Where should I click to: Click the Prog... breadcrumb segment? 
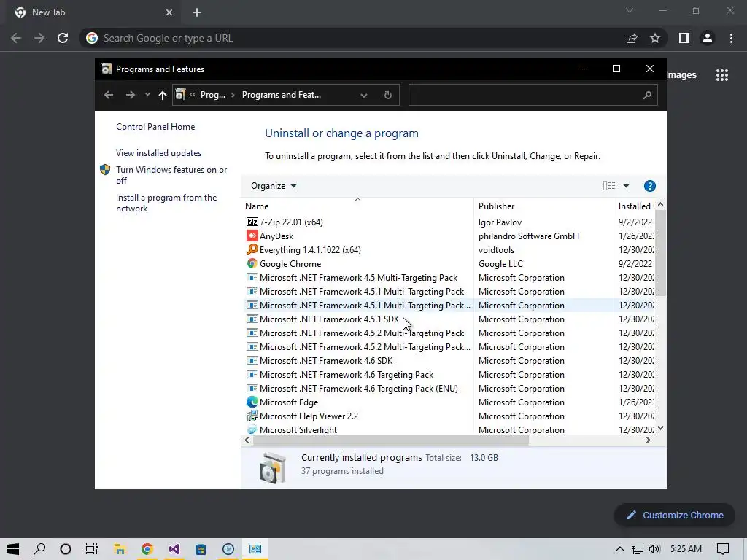[x=212, y=95]
